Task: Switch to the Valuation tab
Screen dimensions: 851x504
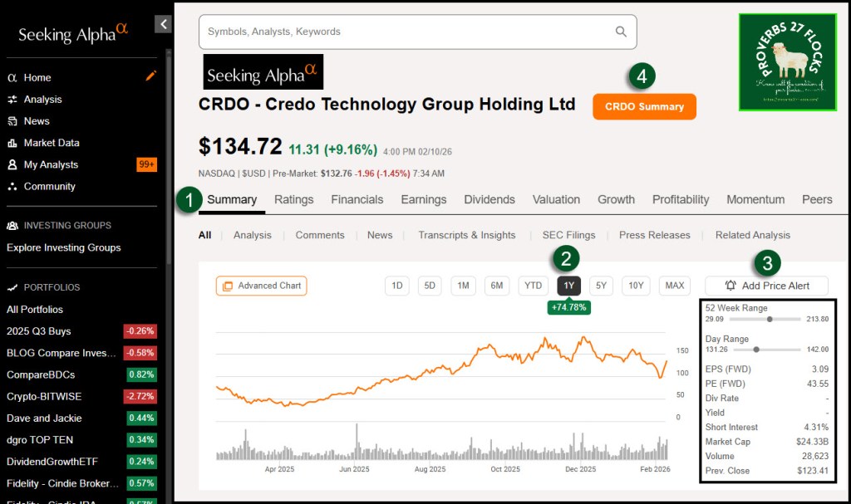Action: 556,199
